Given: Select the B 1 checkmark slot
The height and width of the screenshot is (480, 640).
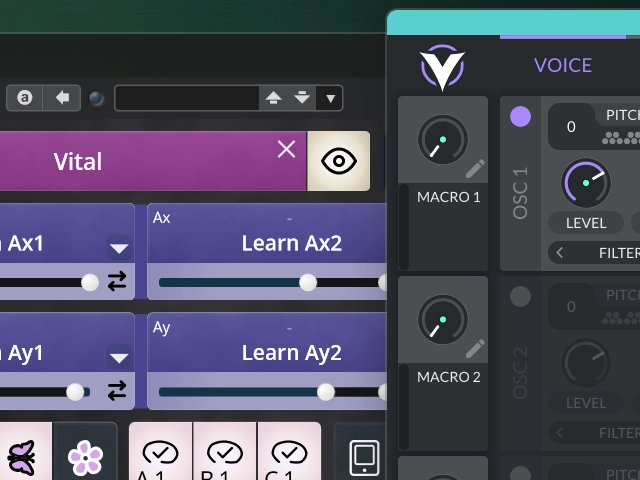Looking at the screenshot, I should pos(225,452).
